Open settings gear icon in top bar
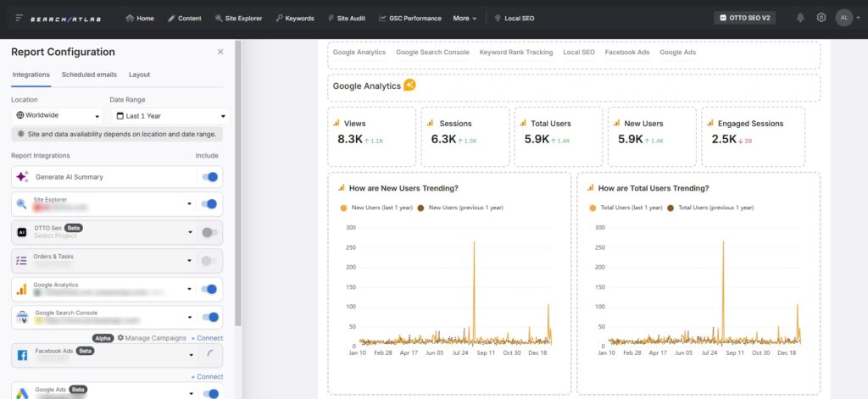 point(821,18)
